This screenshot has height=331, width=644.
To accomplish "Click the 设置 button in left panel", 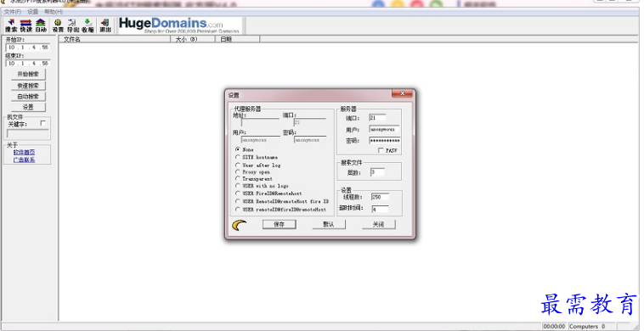I will [x=28, y=107].
